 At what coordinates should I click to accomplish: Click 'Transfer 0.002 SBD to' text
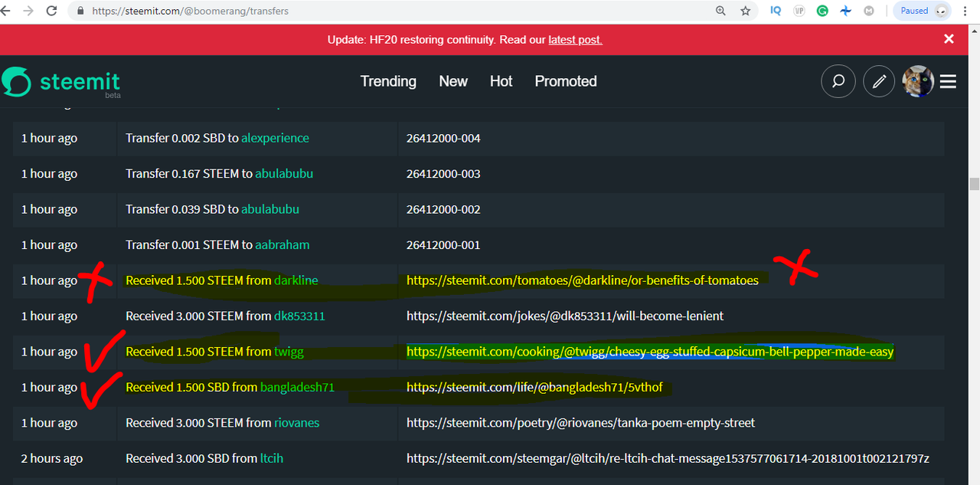(181, 138)
